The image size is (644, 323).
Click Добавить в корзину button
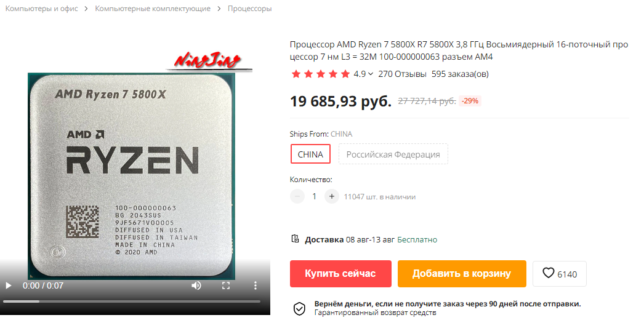[462, 274]
